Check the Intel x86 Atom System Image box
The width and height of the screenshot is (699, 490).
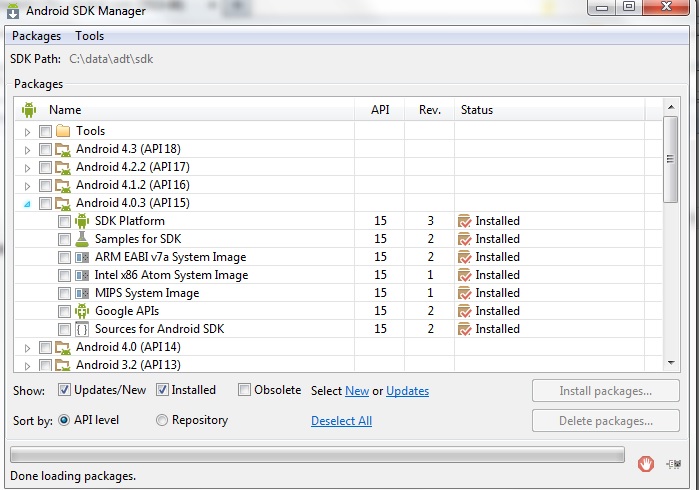(x=65, y=275)
